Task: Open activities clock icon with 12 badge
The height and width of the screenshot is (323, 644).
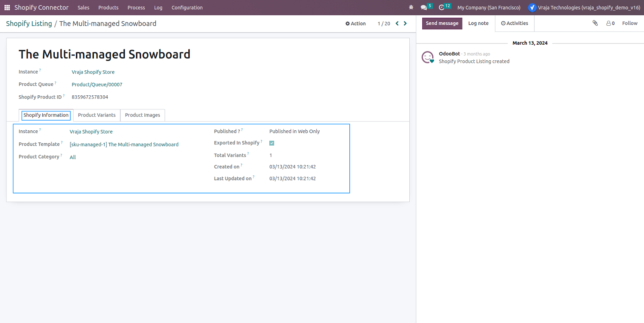Action: pyautogui.click(x=444, y=7)
